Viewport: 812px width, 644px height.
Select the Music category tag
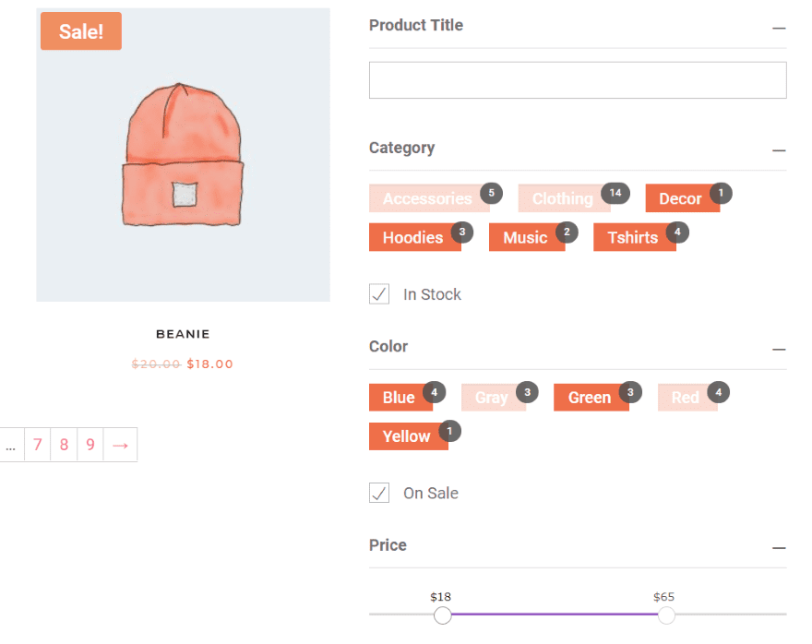tap(525, 237)
